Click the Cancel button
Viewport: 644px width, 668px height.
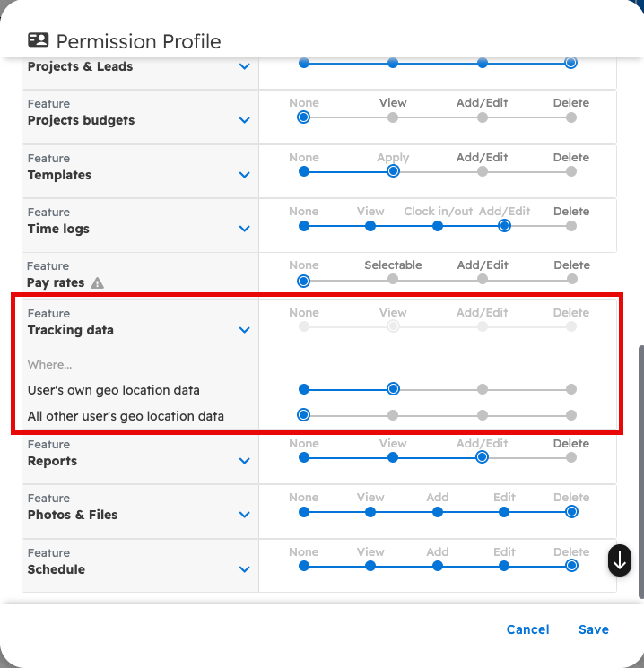click(527, 629)
